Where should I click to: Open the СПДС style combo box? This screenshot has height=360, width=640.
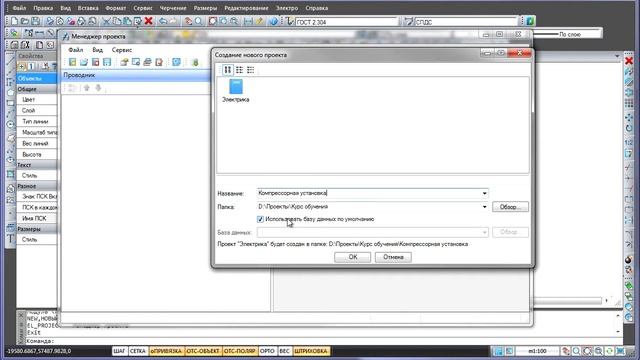(466, 22)
